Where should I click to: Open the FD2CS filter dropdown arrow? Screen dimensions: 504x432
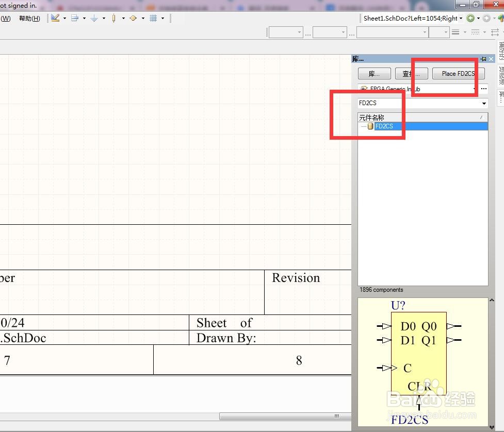click(484, 104)
